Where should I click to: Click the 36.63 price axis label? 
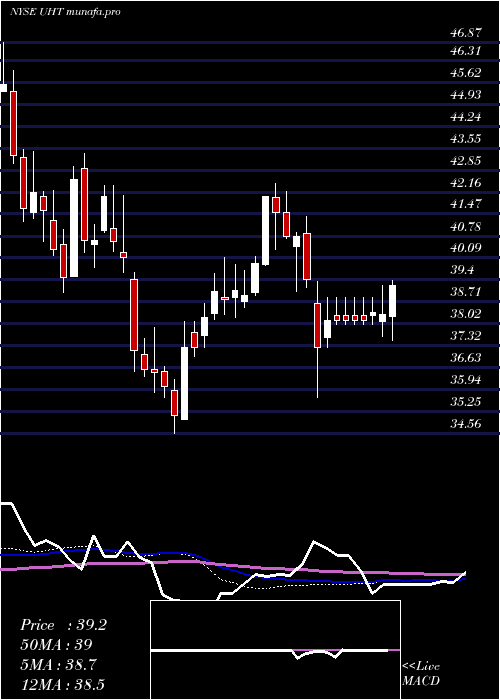click(x=465, y=358)
